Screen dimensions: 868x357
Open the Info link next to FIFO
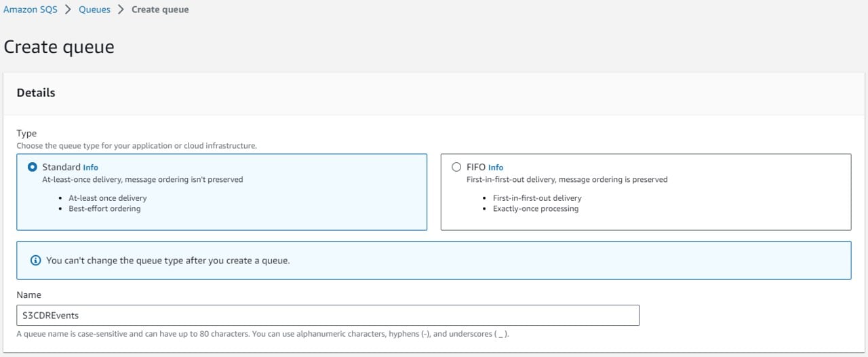pos(496,167)
